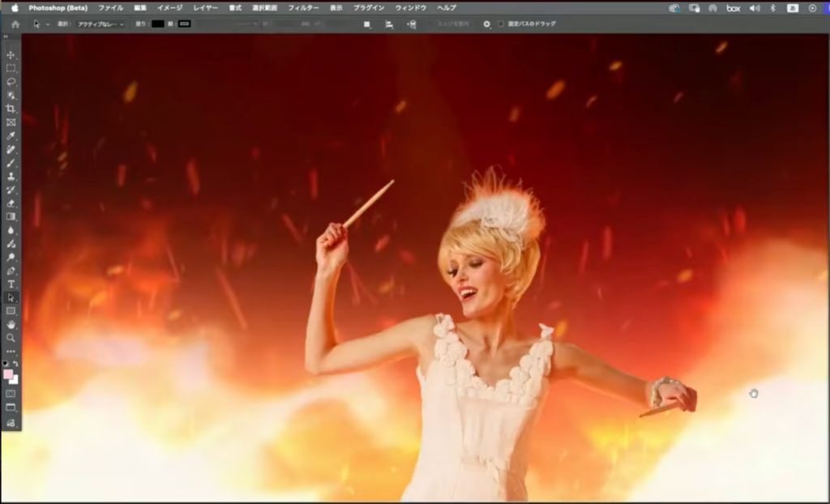Screen dimensions: 830x504
Task: Select the Move tool
Action: click(x=11, y=55)
